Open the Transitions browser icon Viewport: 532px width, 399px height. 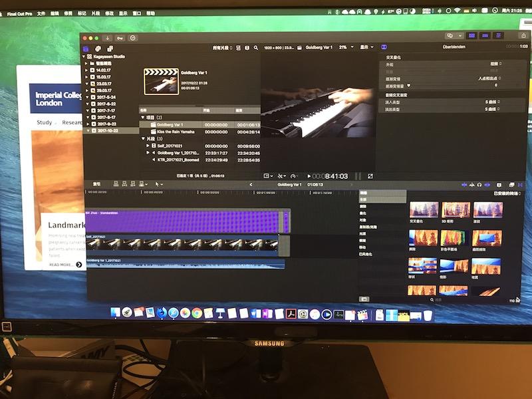click(520, 185)
